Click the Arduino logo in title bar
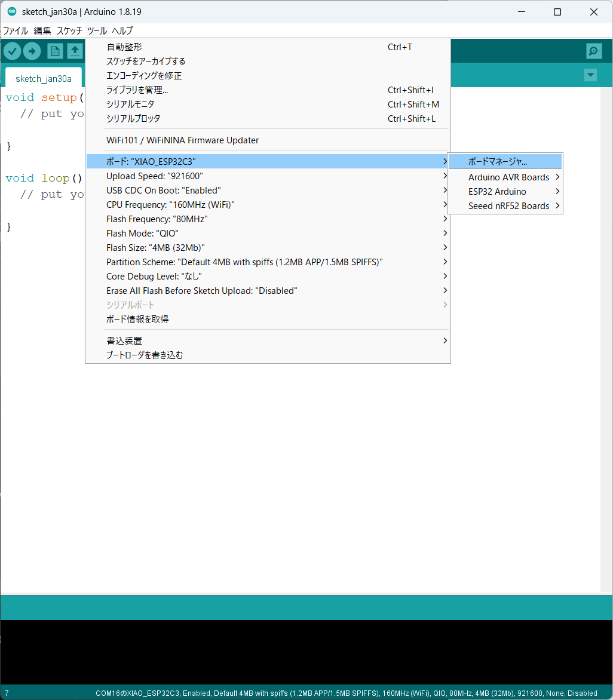613x700 pixels. tap(11, 12)
